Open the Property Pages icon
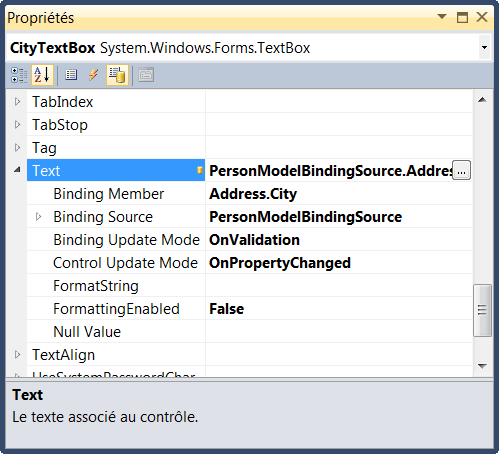 [146, 75]
